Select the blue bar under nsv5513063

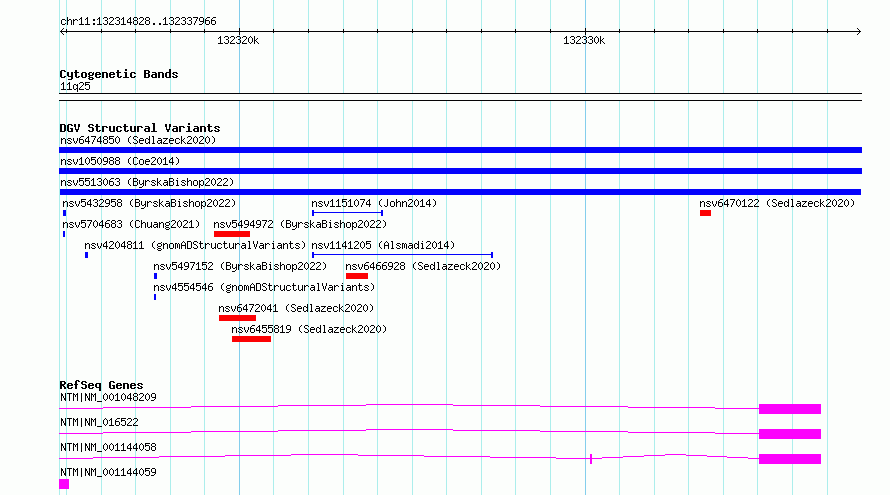pyautogui.click(x=460, y=192)
